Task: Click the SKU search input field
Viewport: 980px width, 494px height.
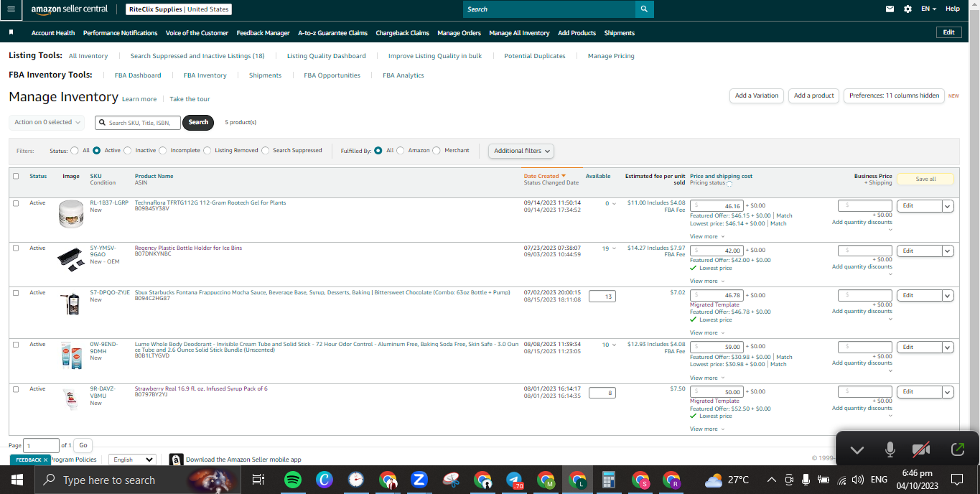Action: (138, 123)
